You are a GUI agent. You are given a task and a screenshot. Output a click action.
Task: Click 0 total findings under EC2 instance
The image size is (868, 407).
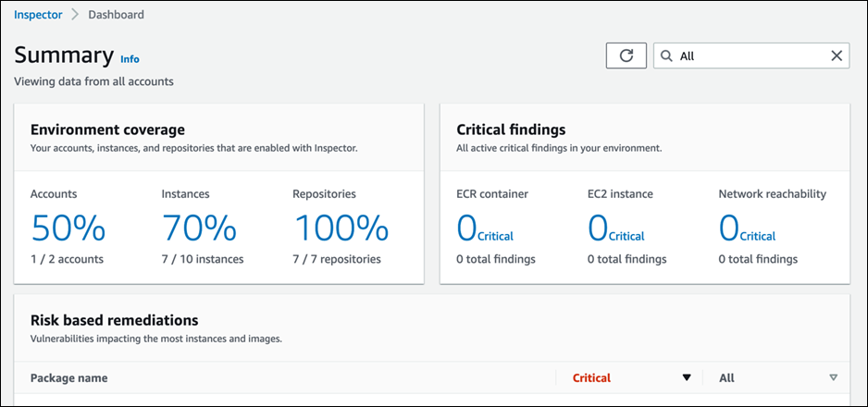[x=627, y=259]
